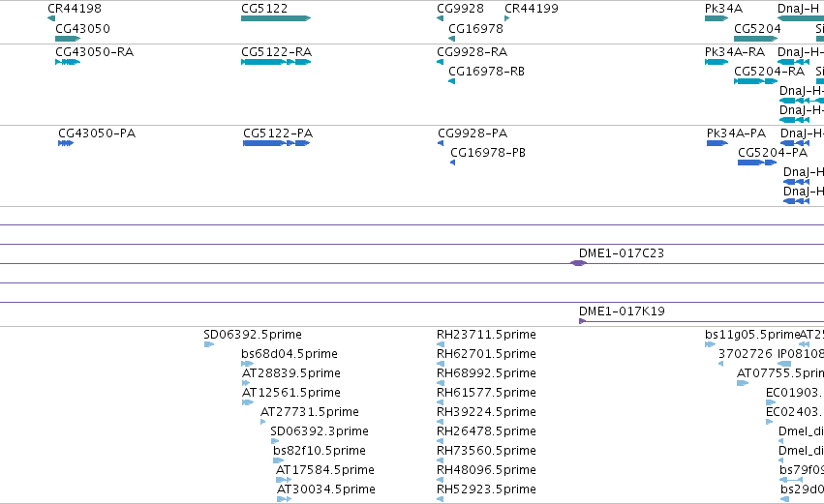Click the bs11g05.5prime EST glyph
Image resolution: width=824 pixels, height=504 pixels.
point(710,344)
